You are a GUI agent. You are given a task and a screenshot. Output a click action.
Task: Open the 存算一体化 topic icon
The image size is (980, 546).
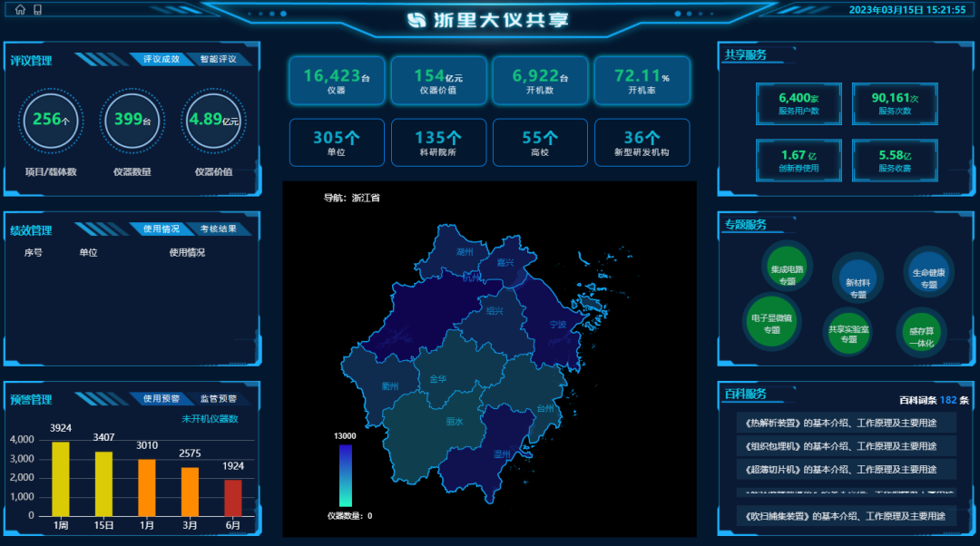pyautogui.click(x=921, y=333)
